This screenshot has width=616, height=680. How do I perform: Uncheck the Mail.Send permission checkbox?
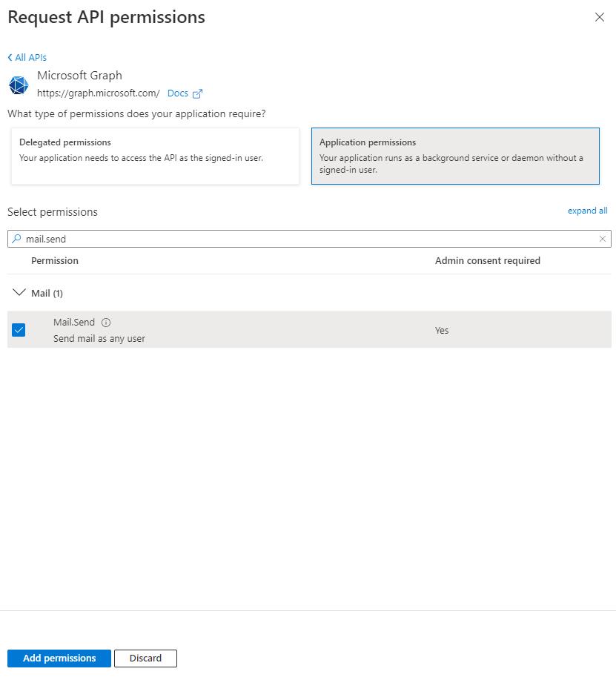tap(19, 330)
